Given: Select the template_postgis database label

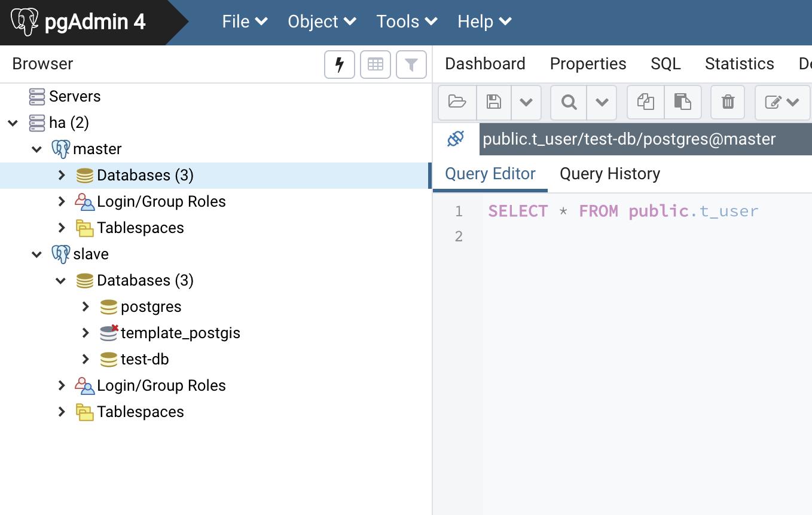Looking at the screenshot, I should tap(181, 333).
